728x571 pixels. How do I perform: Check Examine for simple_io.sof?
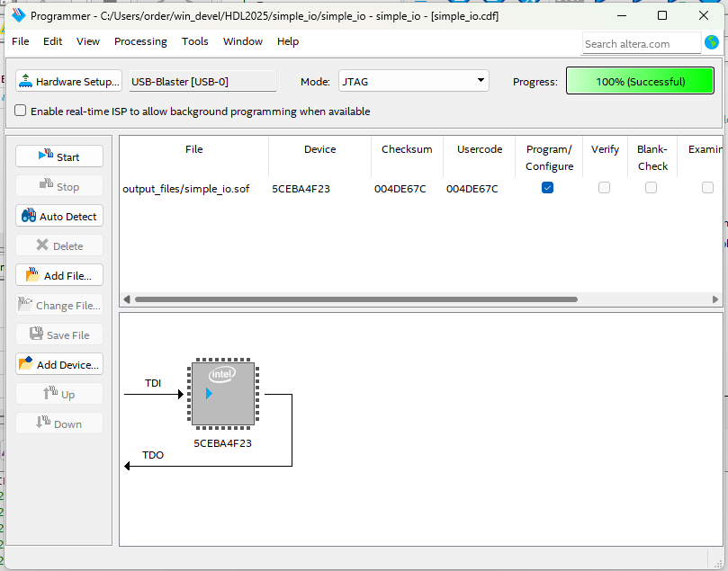click(x=707, y=187)
